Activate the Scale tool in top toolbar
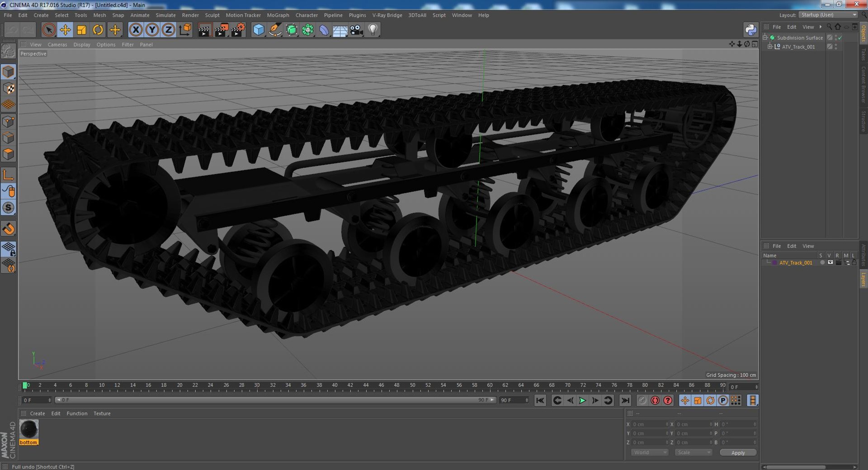Screen dimensions: 868x470 pyautogui.click(x=82, y=30)
